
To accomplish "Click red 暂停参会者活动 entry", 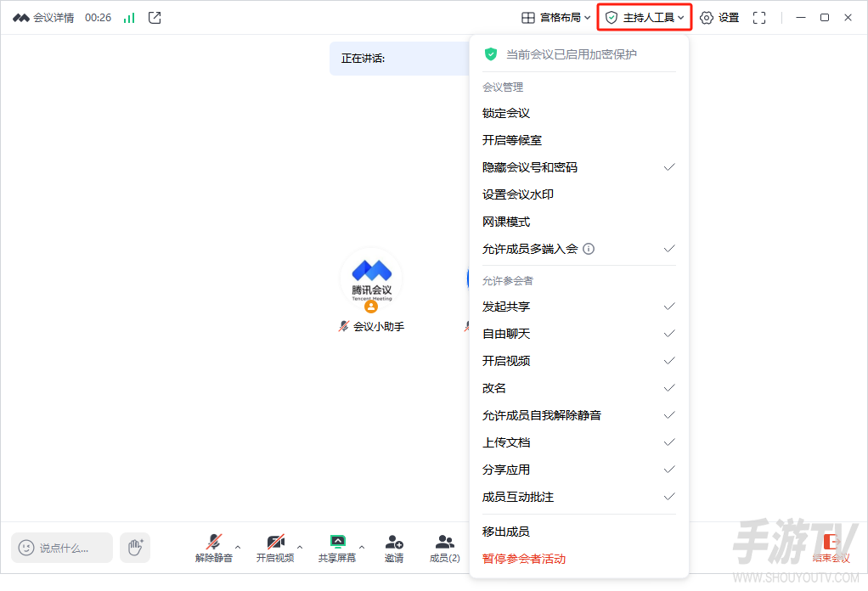I will click(578, 559).
